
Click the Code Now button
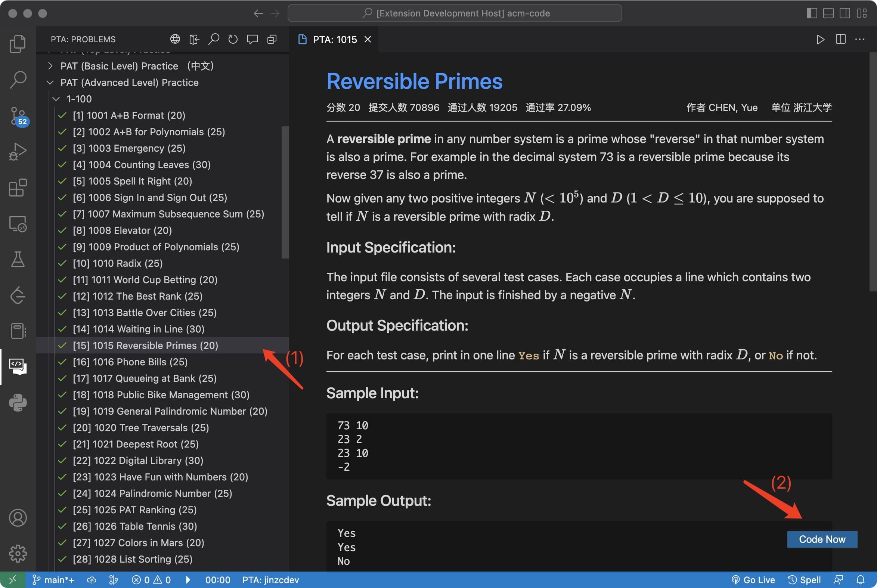pos(822,539)
